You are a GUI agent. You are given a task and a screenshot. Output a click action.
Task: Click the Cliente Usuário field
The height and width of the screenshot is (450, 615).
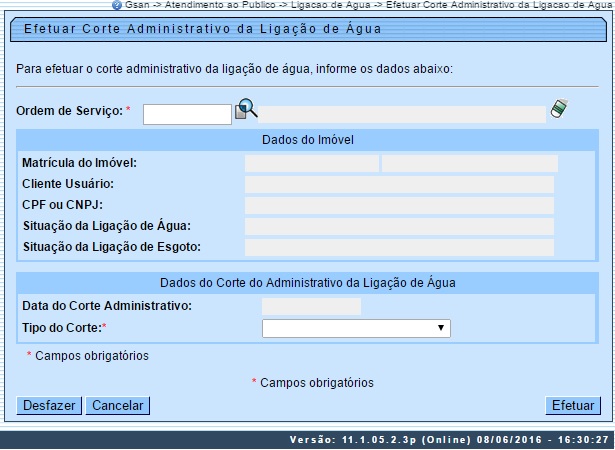point(399,185)
